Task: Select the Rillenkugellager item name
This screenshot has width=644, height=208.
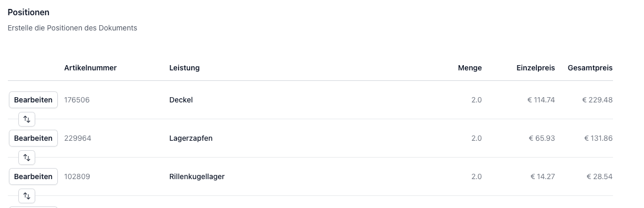Action: [x=197, y=176]
